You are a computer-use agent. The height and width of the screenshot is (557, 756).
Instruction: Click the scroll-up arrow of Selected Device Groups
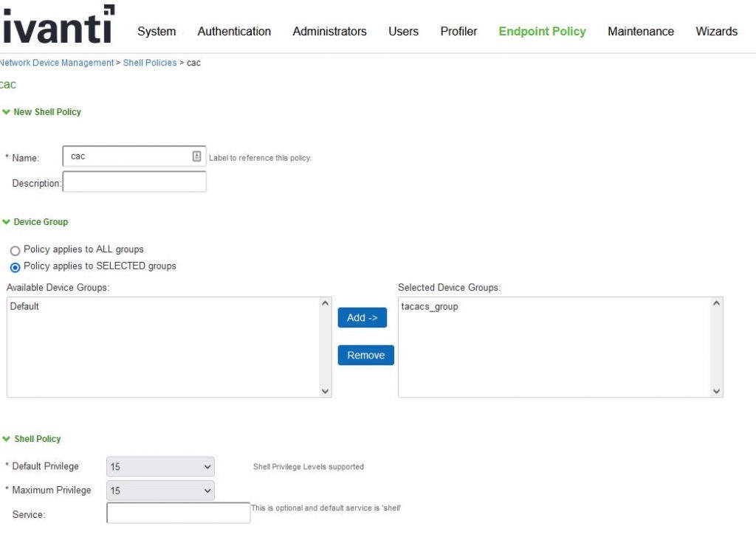[x=715, y=302]
